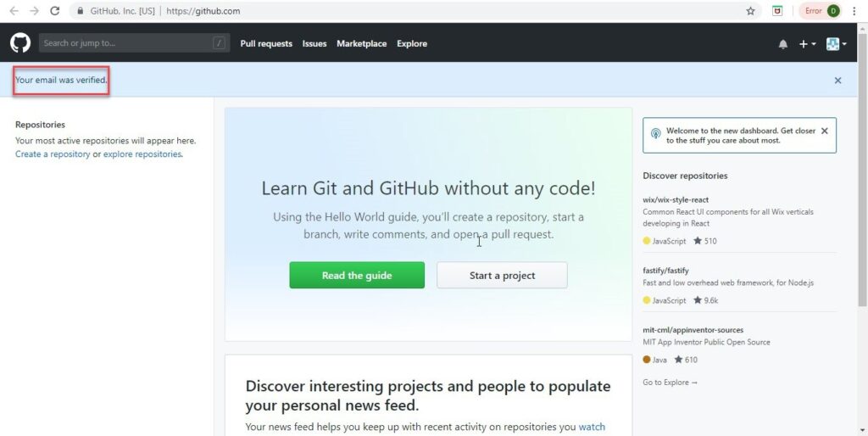
Task: Go back with the browser back arrow
Action: coord(14,11)
